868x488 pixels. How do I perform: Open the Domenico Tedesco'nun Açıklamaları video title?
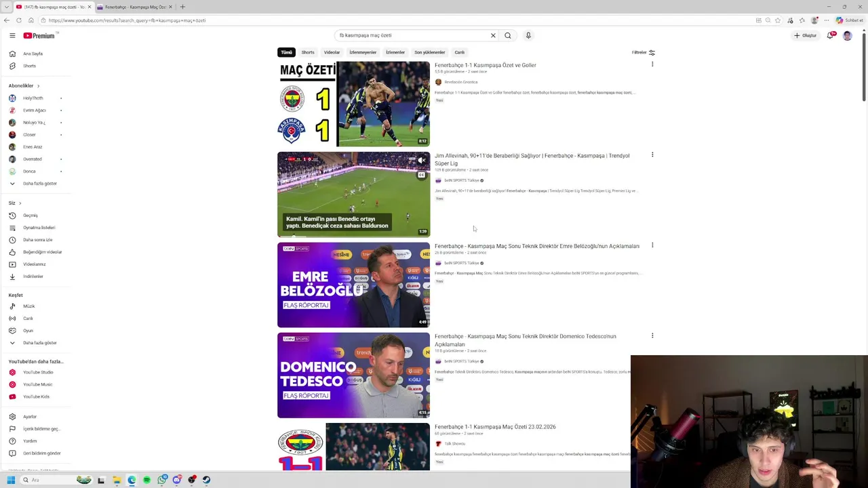coord(526,340)
